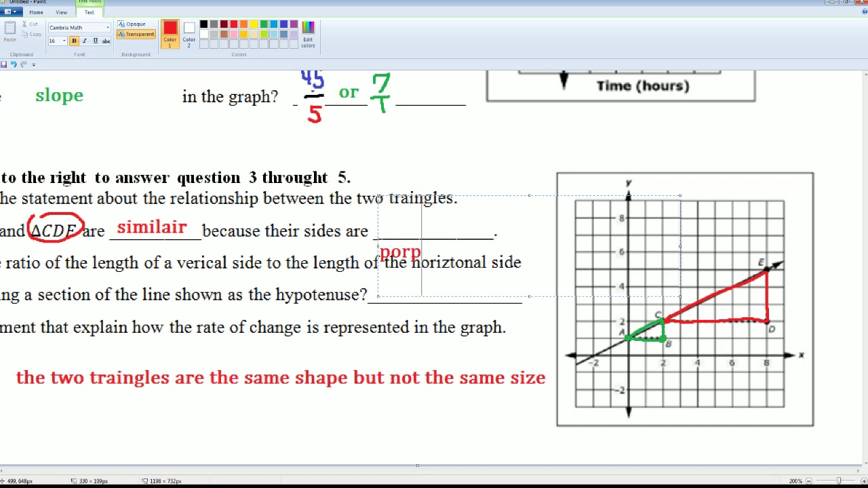The image size is (868, 488).
Task: Pick the yellow palette color
Action: tap(254, 24)
